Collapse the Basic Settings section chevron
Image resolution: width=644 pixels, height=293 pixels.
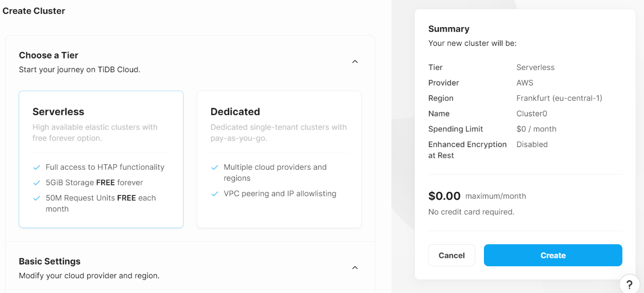355,268
